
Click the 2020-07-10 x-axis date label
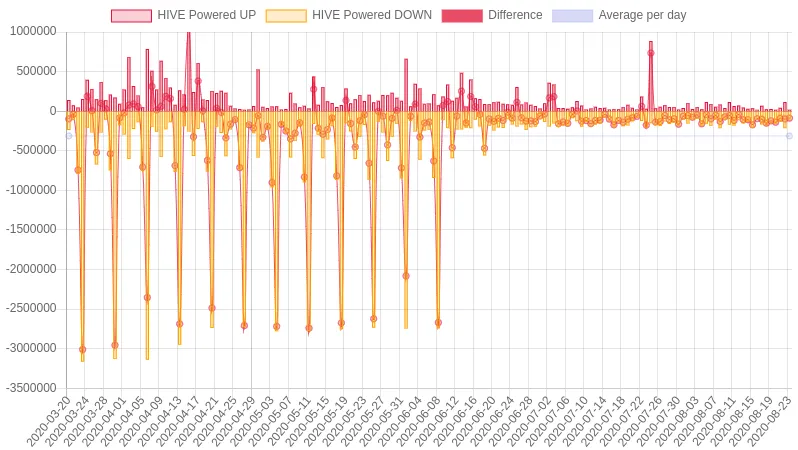pyautogui.click(x=566, y=420)
